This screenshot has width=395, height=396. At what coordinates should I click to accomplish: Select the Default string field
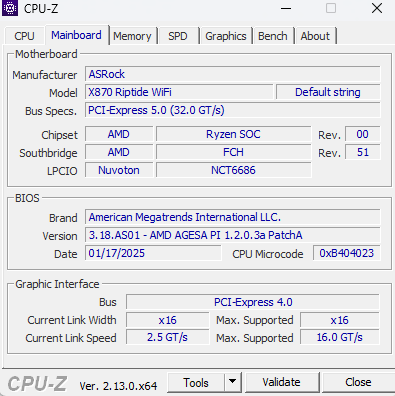328,92
